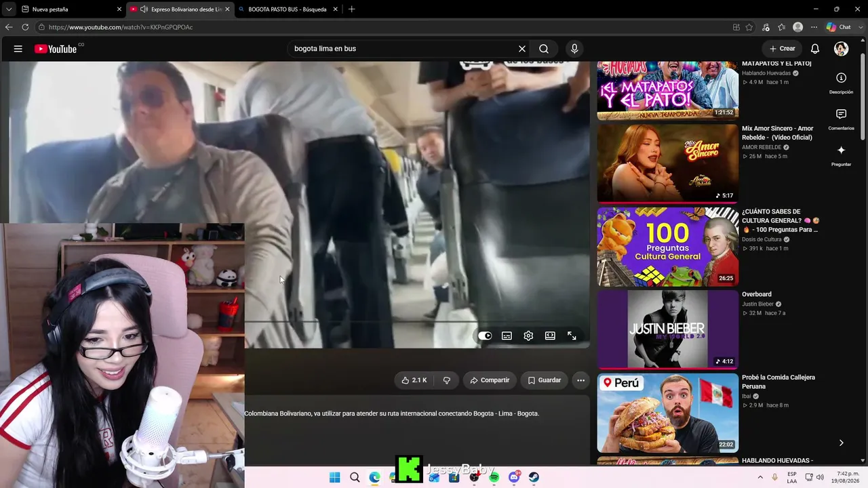Open the browser settings three-dot menu
Image resolution: width=868 pixels, height=488 pixels.
coord(814,27)
